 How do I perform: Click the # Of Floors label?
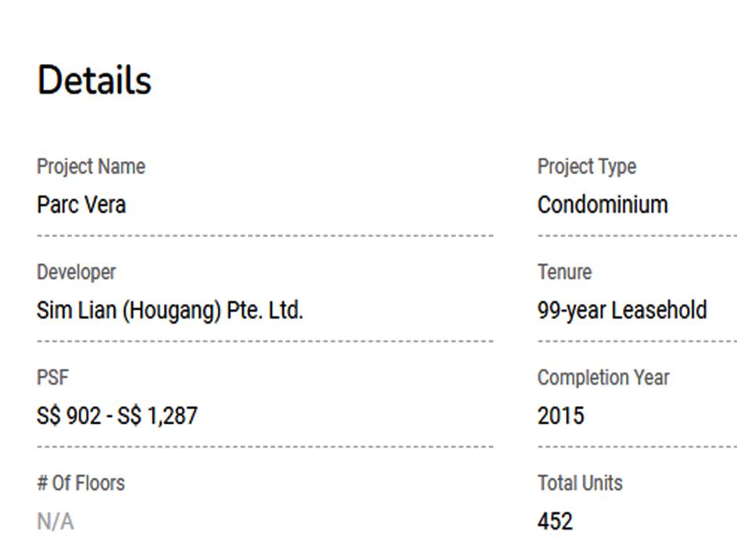pyautogui.click(x=80, y=483)
